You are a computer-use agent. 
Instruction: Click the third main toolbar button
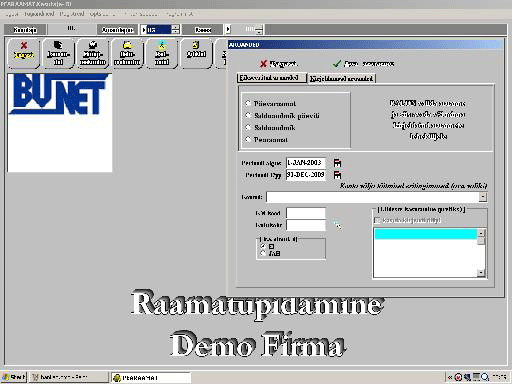(x=93, y=53)
